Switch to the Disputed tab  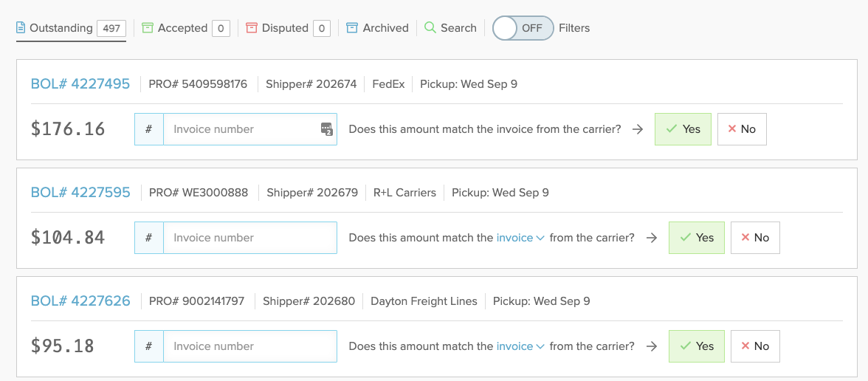[285, 28]
